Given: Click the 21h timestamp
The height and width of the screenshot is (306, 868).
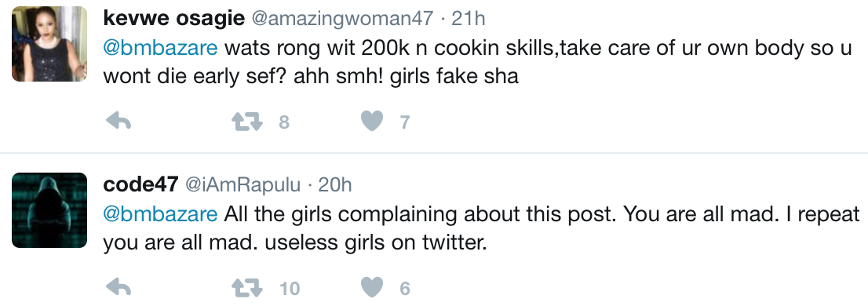Looking at the screenshot, I should 469,19.
